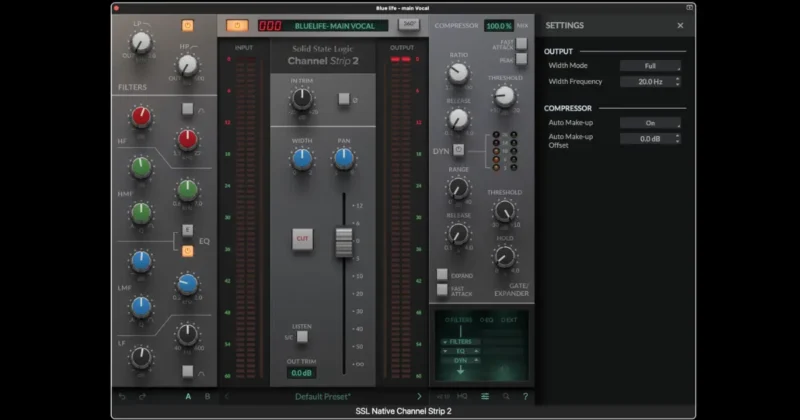Viewport: 800px width, 420px height.
Task: Click the green HMF gain knob
Action: [141, 167]
